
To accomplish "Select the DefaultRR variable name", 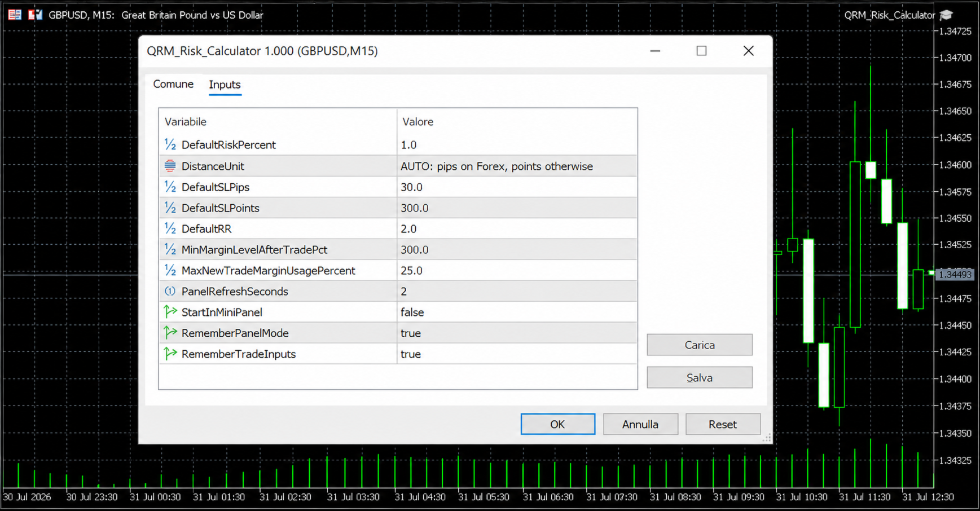I will pos(206,229).
